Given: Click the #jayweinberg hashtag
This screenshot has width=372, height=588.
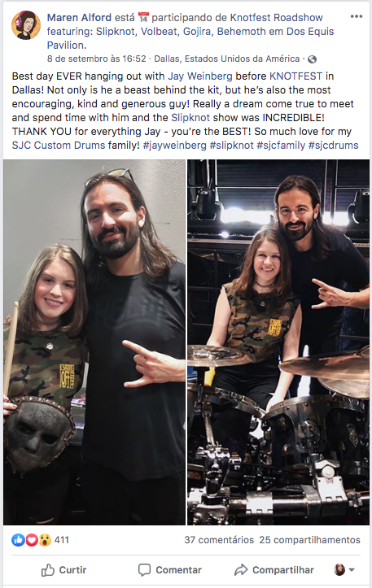Looking at the screenshot, I should tap(174, 145).
